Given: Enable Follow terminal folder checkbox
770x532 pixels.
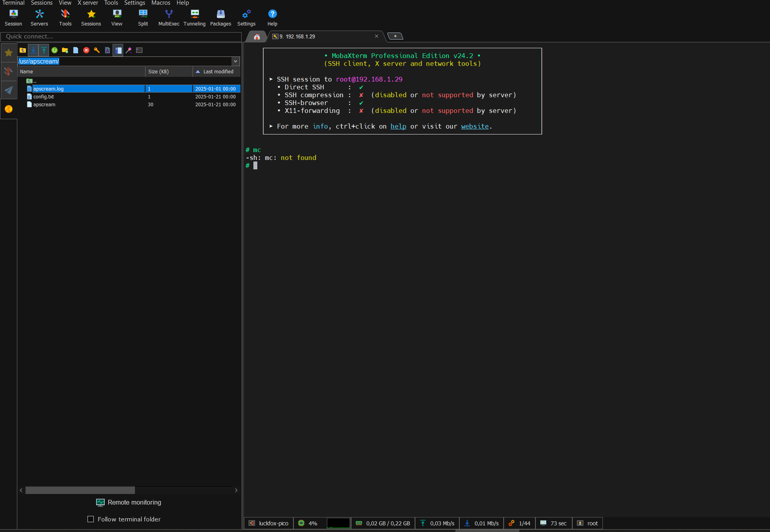Looking at the screenshot, I should 91,519.
